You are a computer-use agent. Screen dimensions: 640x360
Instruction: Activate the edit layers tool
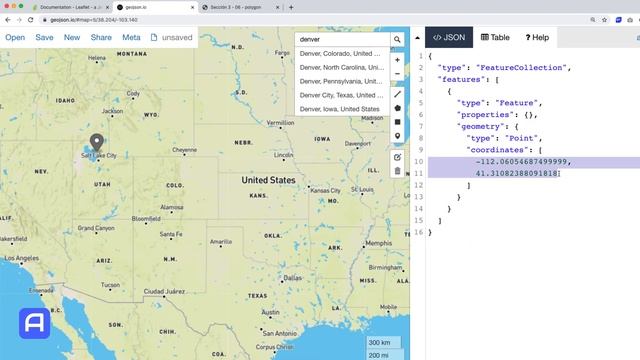[x=397, y=157]
